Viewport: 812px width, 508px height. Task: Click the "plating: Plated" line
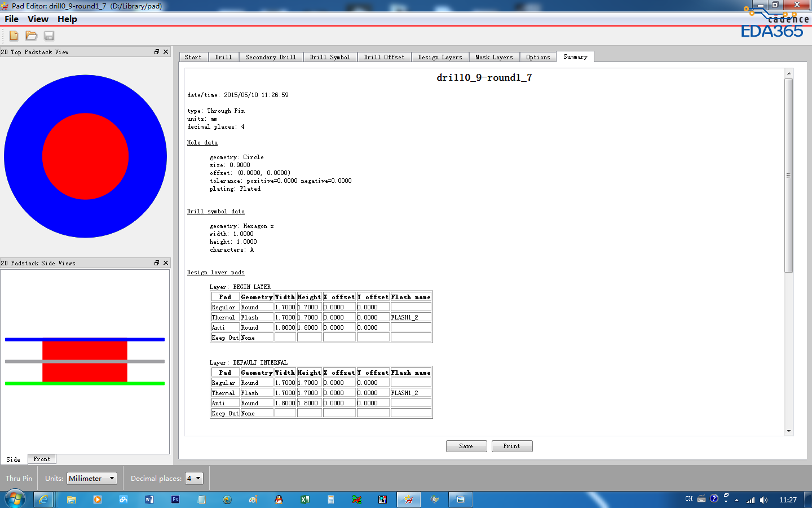coord(235,189)
